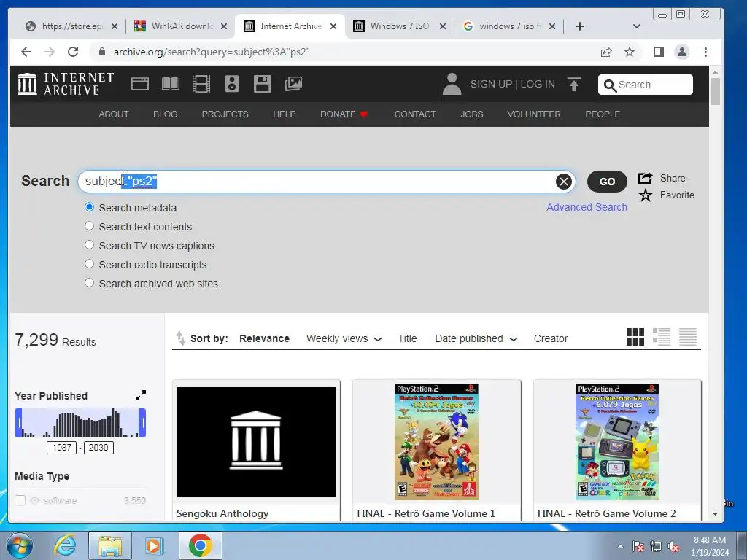This screenshot has height=560, width=747.
Task: Switch to tile grid view
Action: click(635, 337)
